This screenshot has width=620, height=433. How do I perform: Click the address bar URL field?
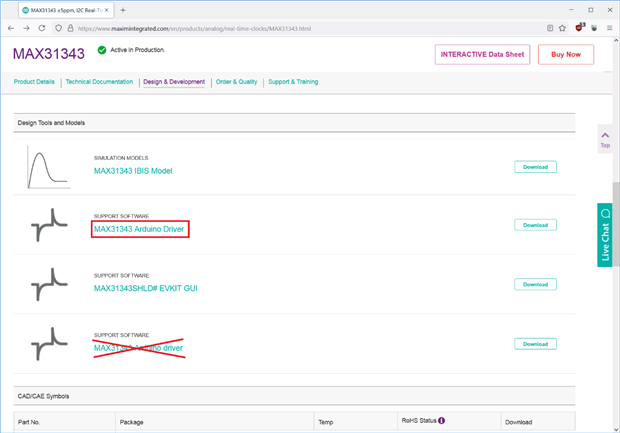point(308,28)
